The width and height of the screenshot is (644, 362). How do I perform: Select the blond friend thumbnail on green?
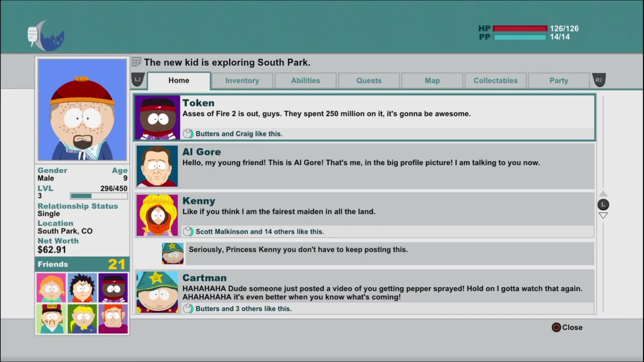82,319
